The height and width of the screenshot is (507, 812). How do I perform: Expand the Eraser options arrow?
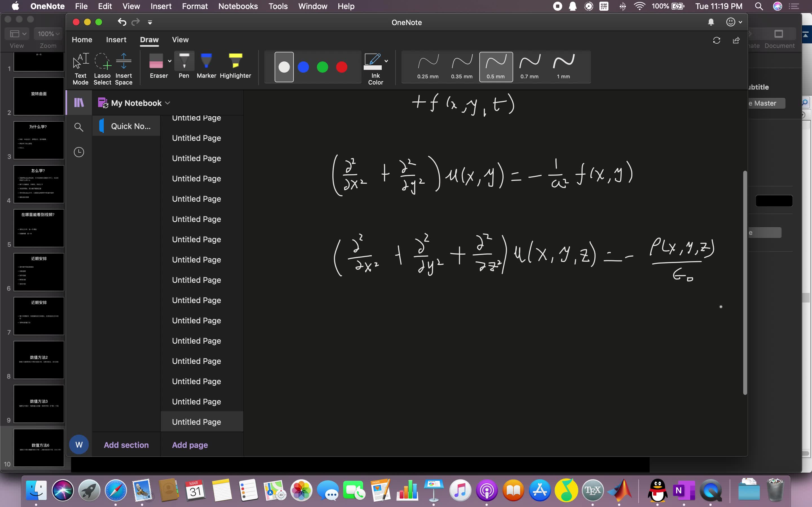(170, 61)
